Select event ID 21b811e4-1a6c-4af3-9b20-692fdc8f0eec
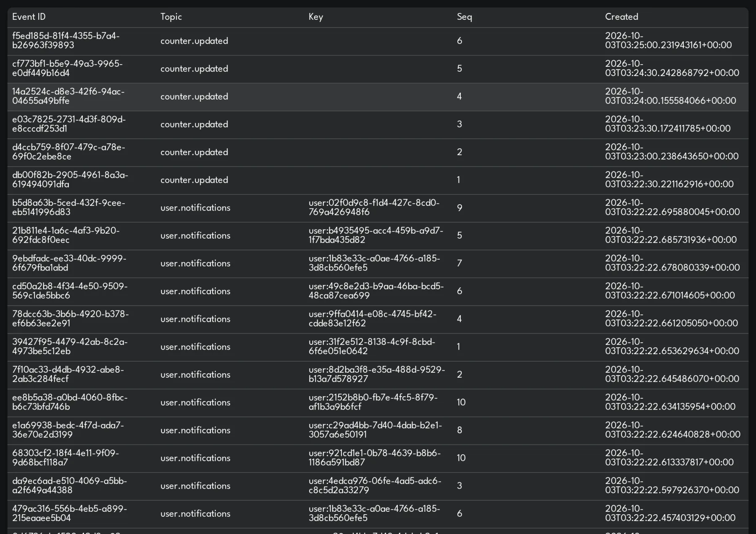The height and width of the screenshot is (534, 756). pyautogui.click(x=66, y=235)
